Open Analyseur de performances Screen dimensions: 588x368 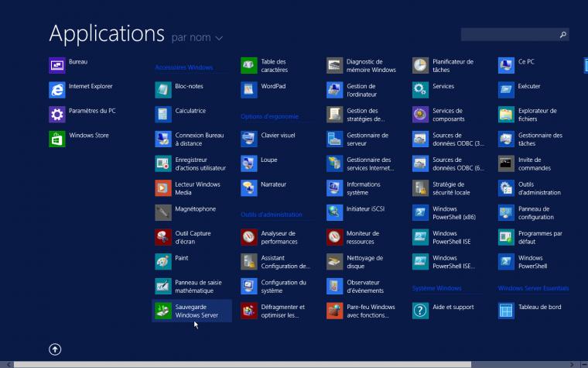(x=249, y=237)
